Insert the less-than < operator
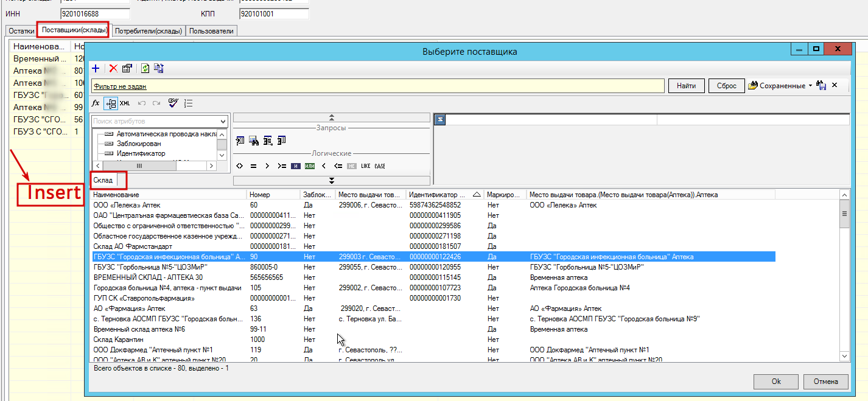The width and height of the screenshot is (868, 401). pos(324,166)
